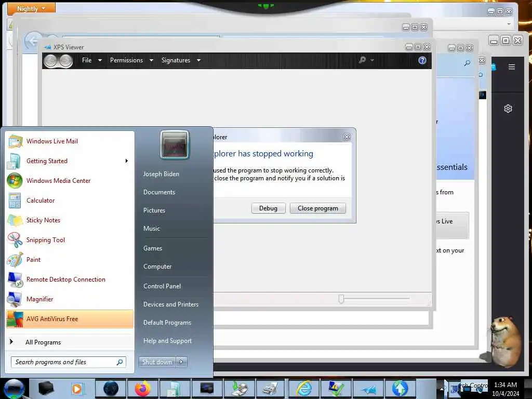Open the shut down options arrow
Image resolution: width=532 pixels, height=399 pixels.
(x=181, y=362)
